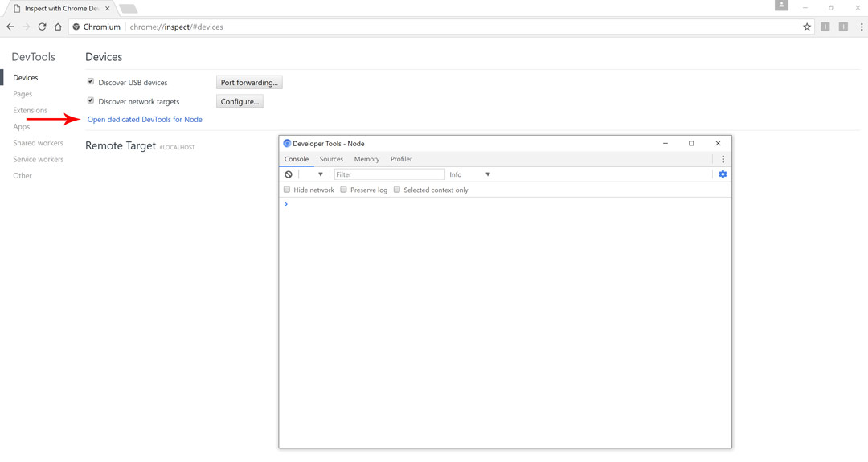This screenshot has height=462, width=868.
Task: Select Extensions in the DevTools sidebar
Action: pos(30,110)
